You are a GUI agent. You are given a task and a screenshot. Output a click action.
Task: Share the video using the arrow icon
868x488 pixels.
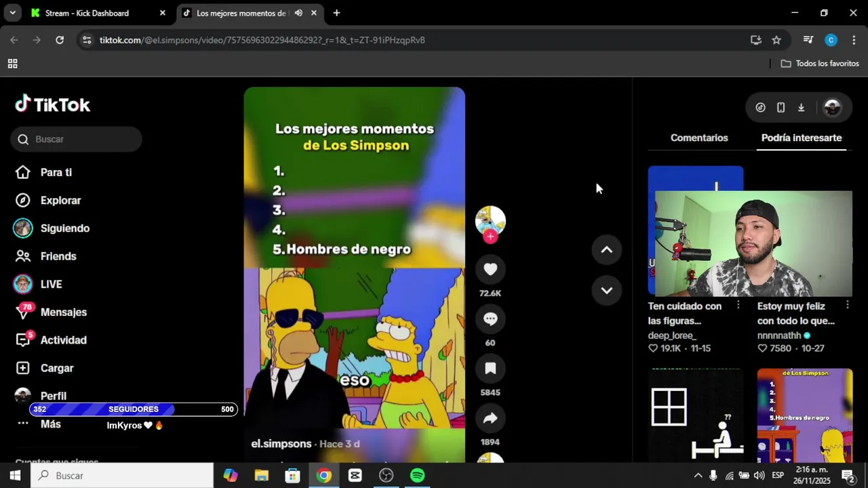pyautogui.click(x=490, y=418)
